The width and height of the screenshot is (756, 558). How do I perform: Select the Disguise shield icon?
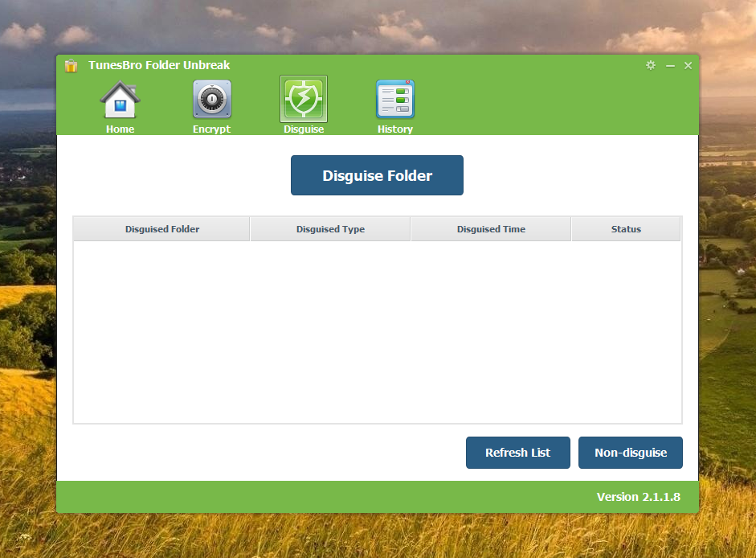pos(304,100)
